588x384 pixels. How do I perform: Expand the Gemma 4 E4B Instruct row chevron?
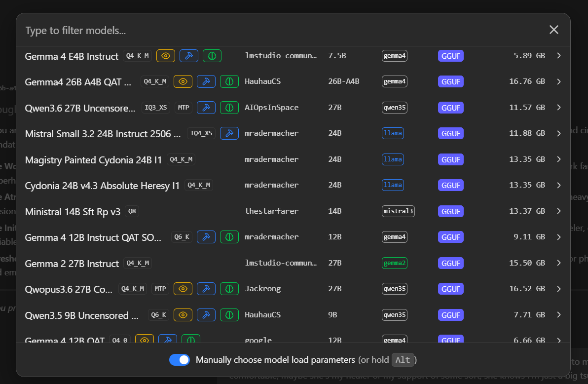click(559, 56)
